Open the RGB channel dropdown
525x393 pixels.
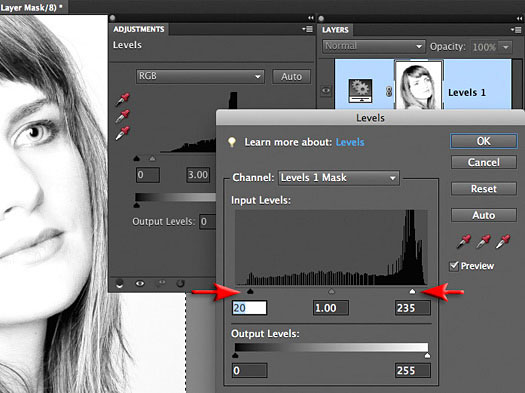(200, 76)
